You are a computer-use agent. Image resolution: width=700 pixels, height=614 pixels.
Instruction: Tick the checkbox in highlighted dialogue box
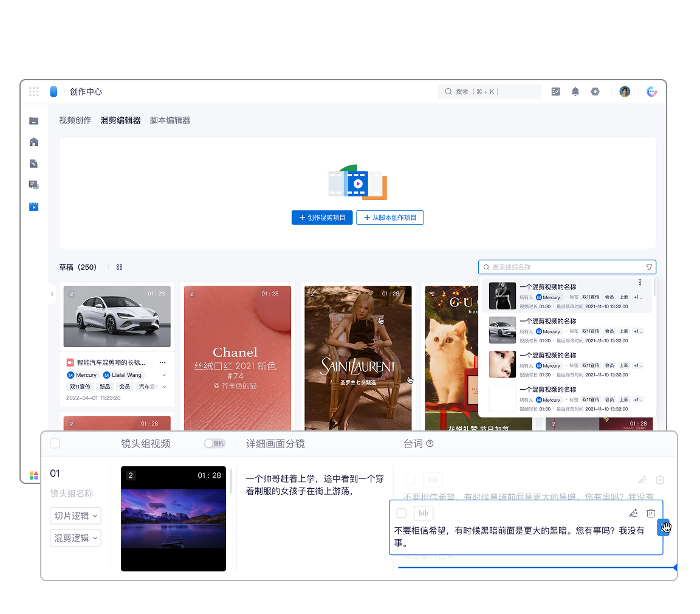[x=401, y=513]
